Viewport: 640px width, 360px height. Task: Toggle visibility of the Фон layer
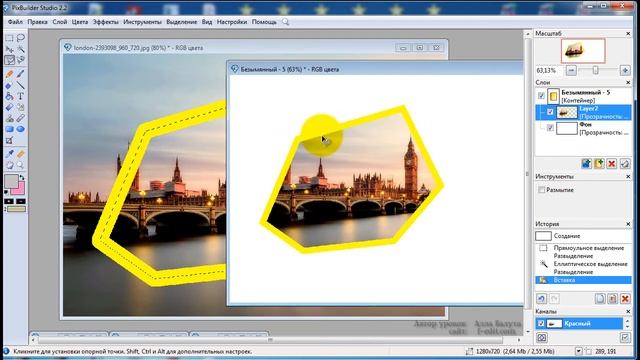tap(550, 128)
